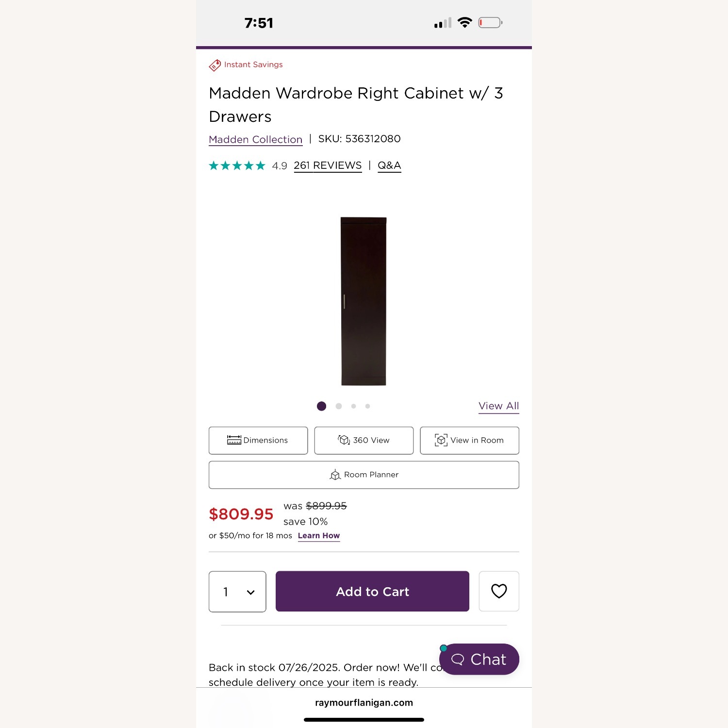
Task: Open View in Room AR
Action: [x=469, y=440]
